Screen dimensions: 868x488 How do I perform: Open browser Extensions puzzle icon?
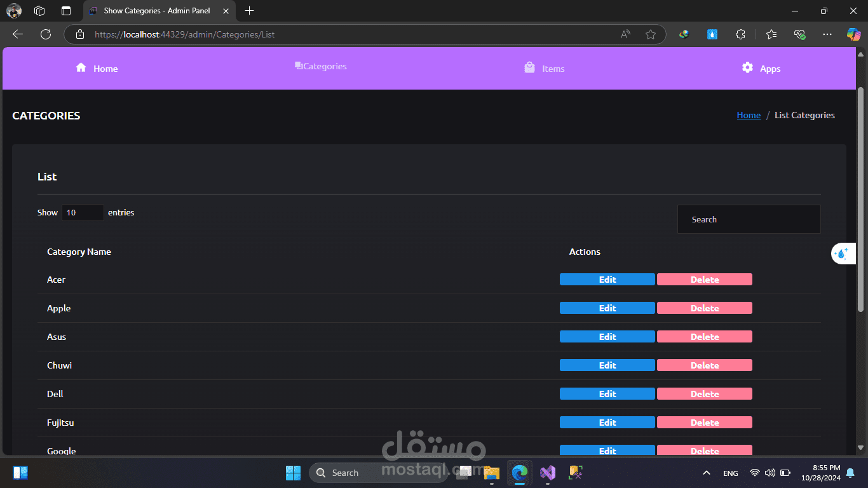point(740,34)
